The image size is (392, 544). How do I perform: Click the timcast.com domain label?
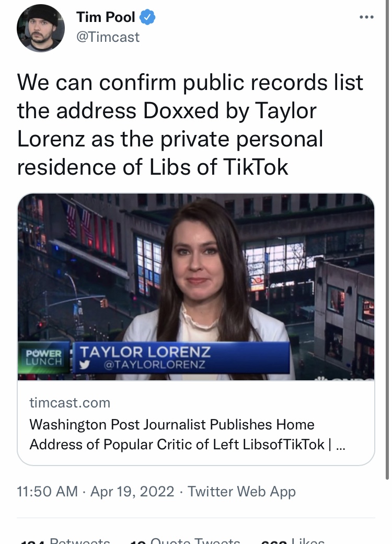click(x=70, y=402)
